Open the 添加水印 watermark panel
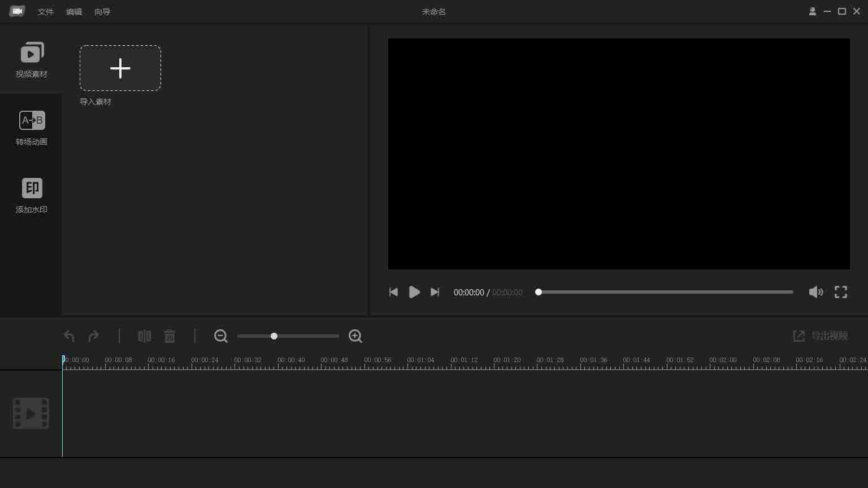 click(x=32, y=195)
